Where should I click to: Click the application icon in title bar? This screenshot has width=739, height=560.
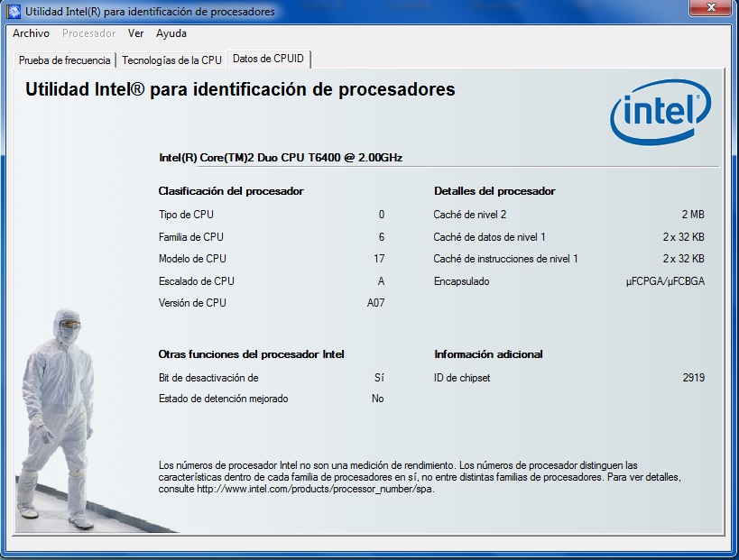pos(14,12)
